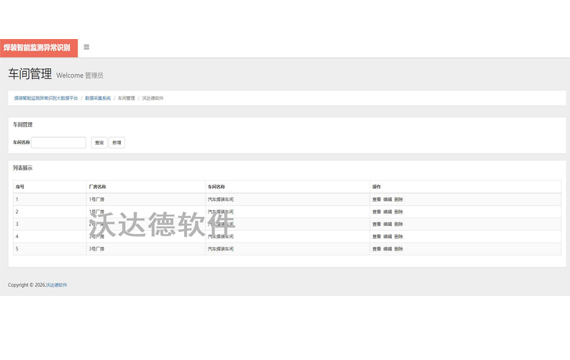Open 焊装智能监测异常识别大数据平台 breadcrumb link
Viewport: 570px width, 360px height.
coord(46,98)
